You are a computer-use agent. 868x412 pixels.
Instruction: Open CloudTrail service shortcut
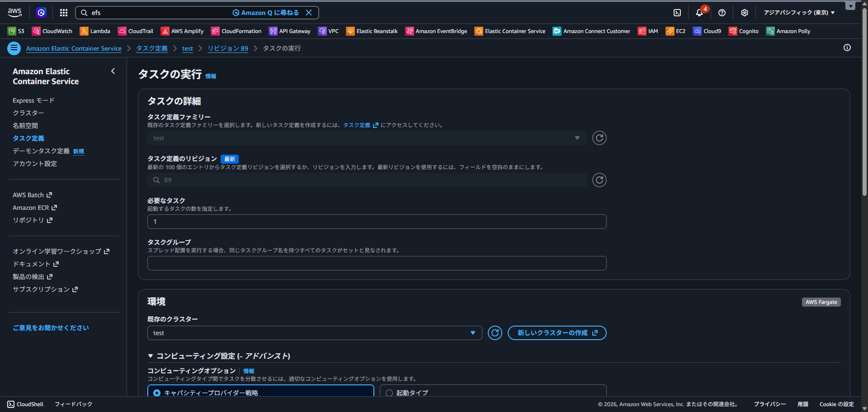coord(136,31)
